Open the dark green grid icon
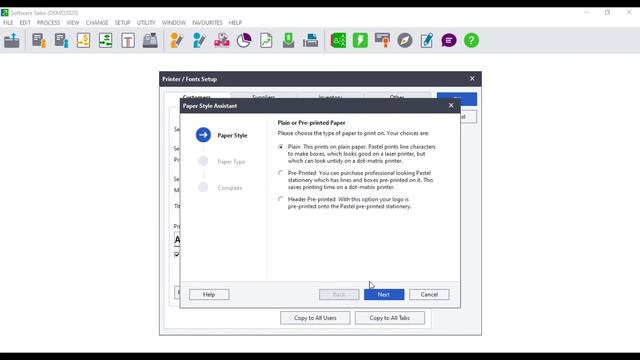Screen dimensions: 640x360 click(x=338, y=40)
